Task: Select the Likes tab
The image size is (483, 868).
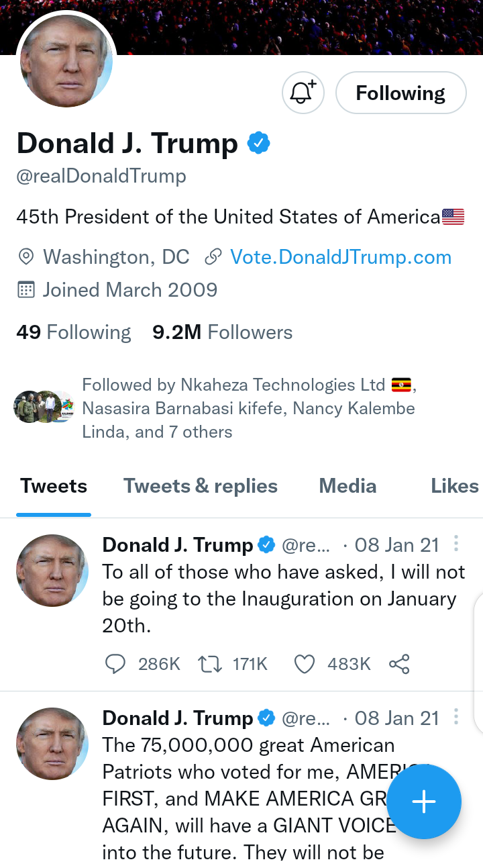Action: pos(454,486)
